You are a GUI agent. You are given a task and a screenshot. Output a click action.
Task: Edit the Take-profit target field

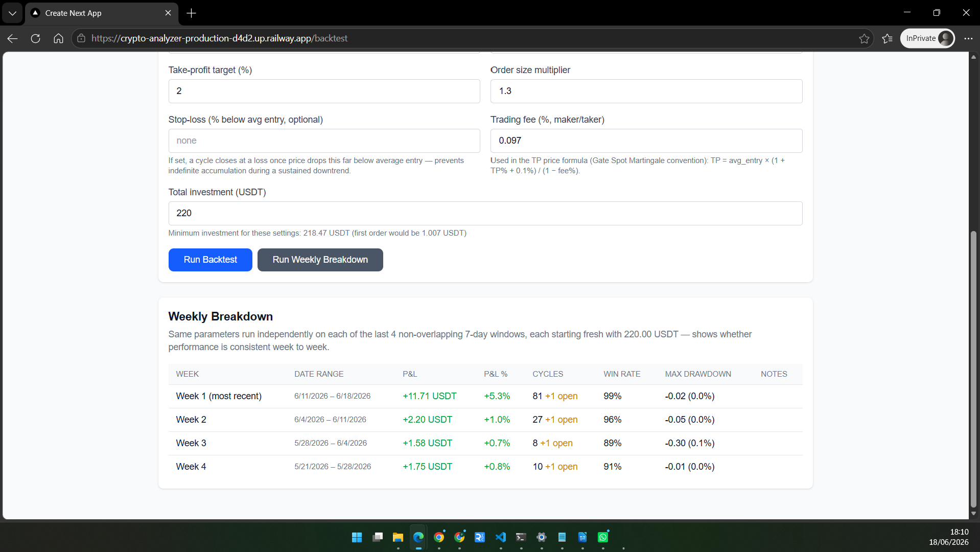[324, 91]
